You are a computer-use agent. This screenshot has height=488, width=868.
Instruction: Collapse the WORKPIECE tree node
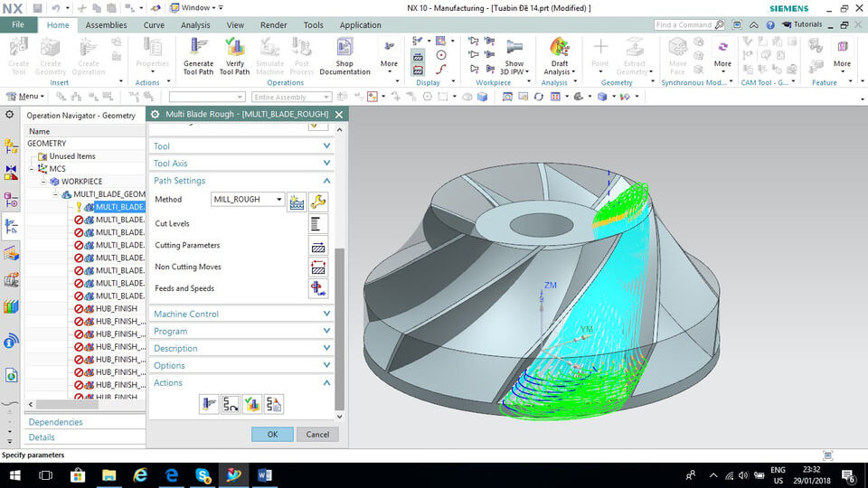pos(43,182)
